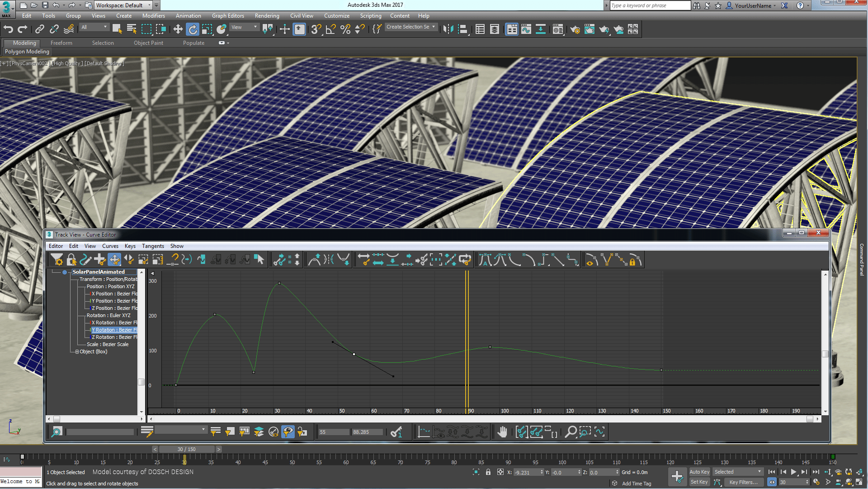Toggle Angle Snap in main toolbar
The width and height of the screenshot is (868, 489).
click(x=330, y=29)
